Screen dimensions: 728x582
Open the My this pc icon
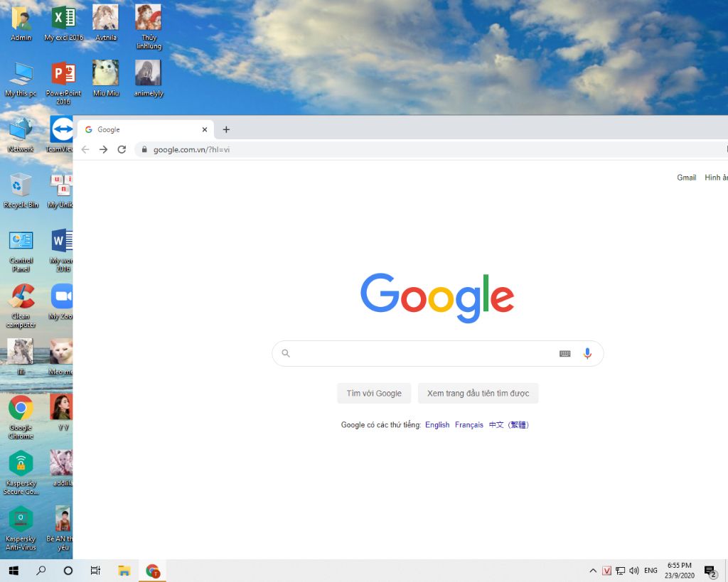[x=21, y=79]
